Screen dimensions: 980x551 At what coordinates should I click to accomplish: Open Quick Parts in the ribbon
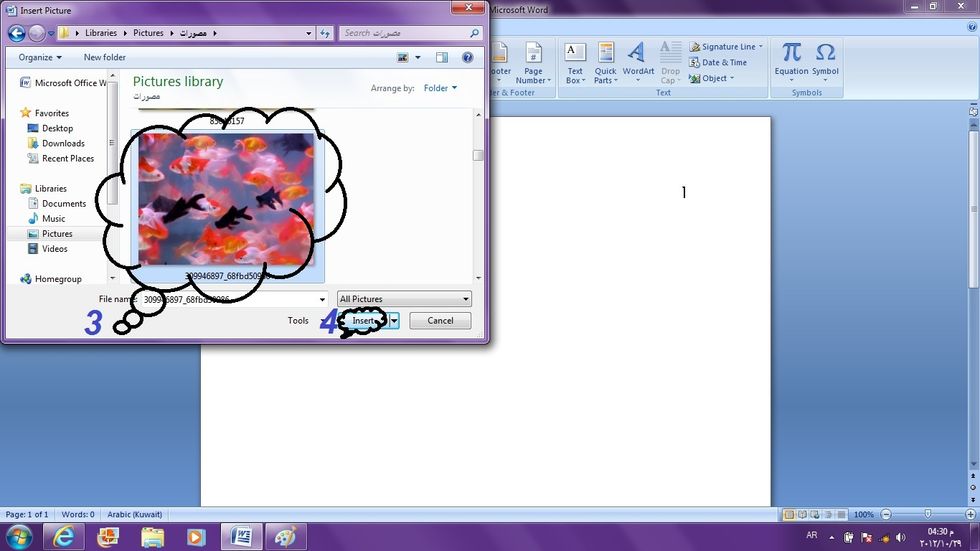[x=606, y=60]
